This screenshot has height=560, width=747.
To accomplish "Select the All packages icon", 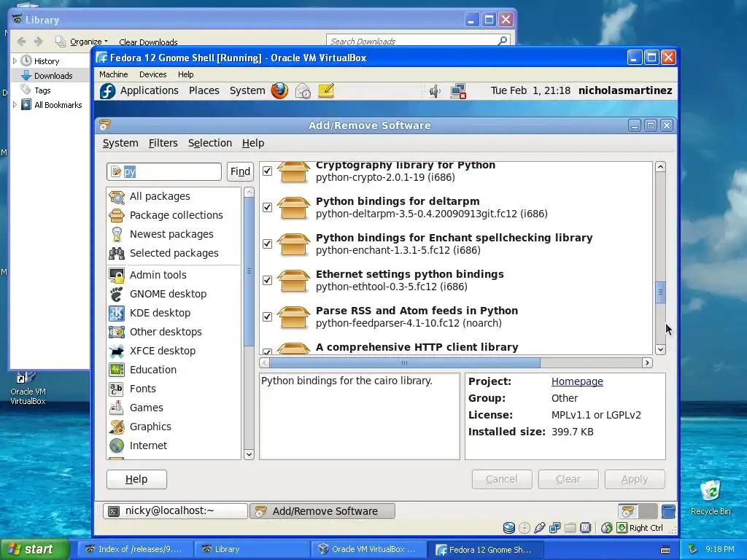I will 117,196.
